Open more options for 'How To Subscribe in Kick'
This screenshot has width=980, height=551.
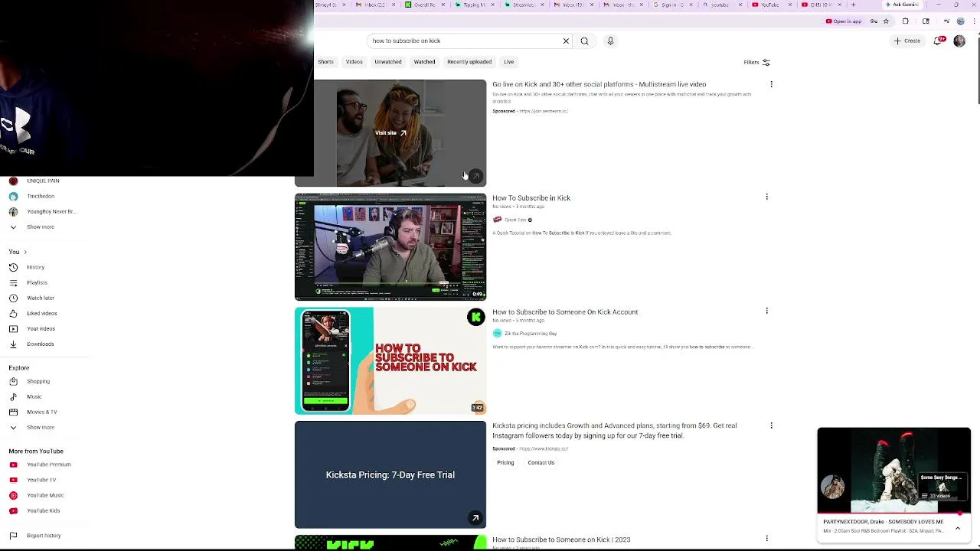tap(766, 197)
